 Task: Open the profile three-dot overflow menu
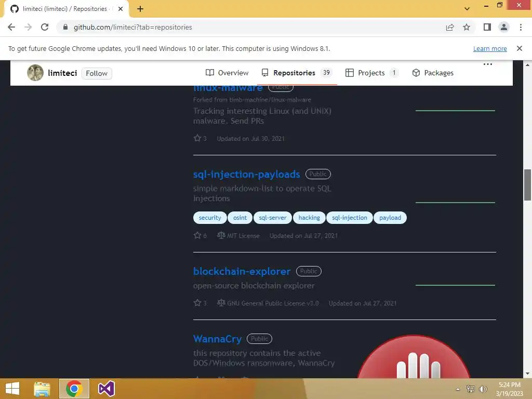[x=487, y=64]
